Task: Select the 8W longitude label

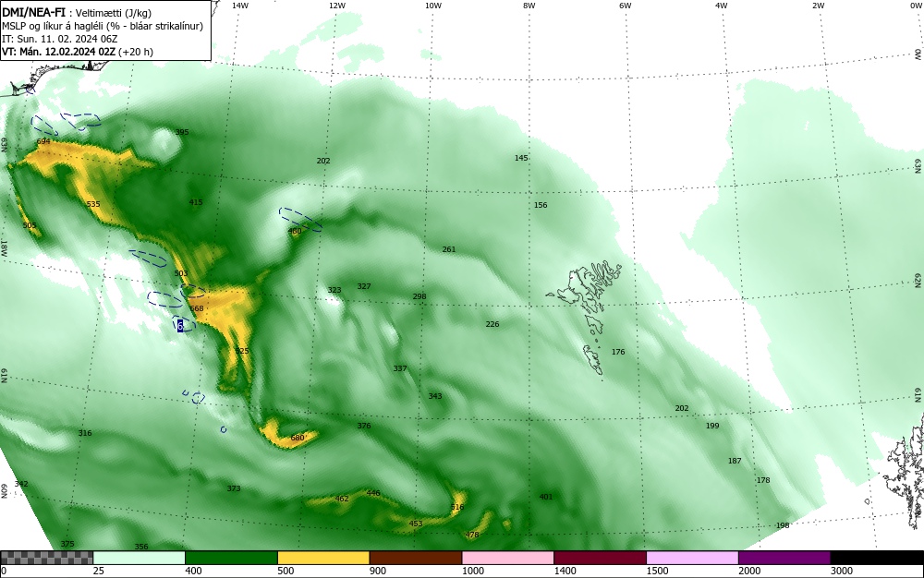Action: pyautogui.click(x=529, y=6)
